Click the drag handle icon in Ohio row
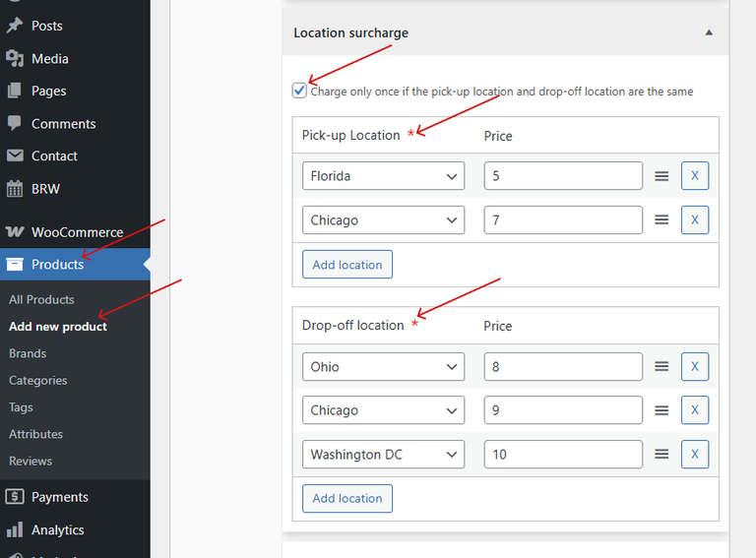This screenshot has height=558, width=756. (661, 366)
